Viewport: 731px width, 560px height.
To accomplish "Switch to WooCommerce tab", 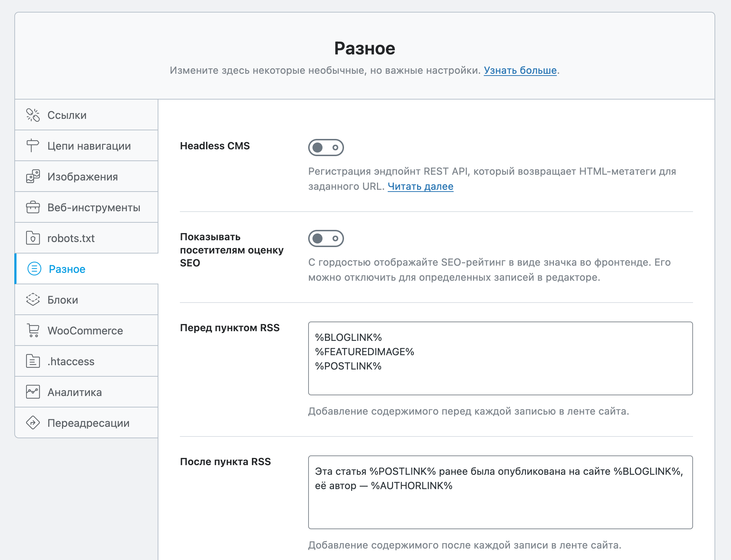I will [x=86, y=330].
